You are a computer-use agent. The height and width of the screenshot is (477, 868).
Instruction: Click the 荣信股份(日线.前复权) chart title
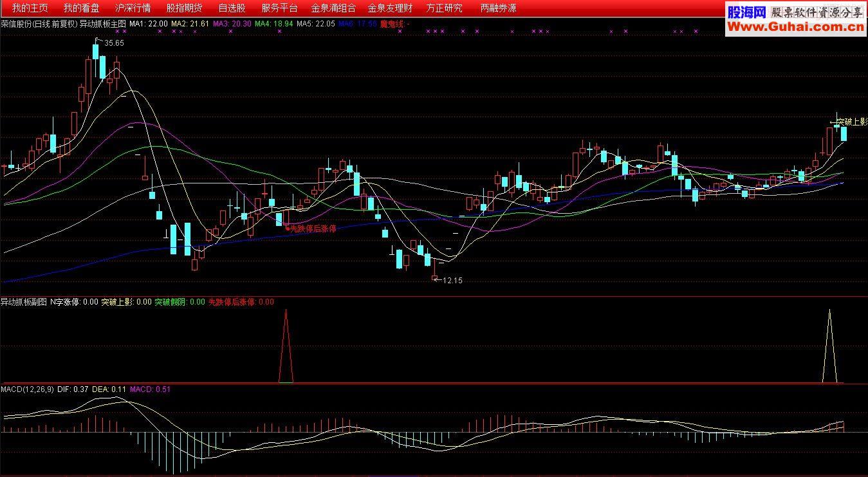click(x=39, y=24)
